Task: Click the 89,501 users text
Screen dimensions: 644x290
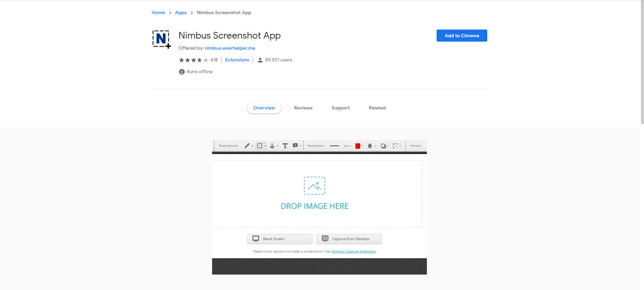Action: (279, 60)
